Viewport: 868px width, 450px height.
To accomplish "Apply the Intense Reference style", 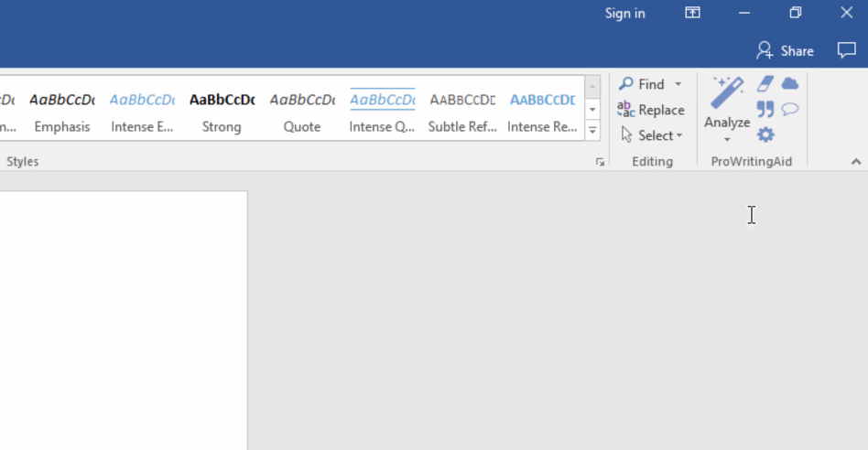I will [x=542, y=112].
